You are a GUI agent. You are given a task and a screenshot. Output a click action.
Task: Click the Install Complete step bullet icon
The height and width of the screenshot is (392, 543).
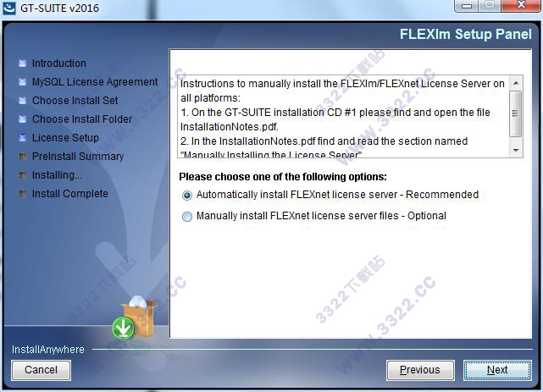pyautogui.click(x=22, y=193)
